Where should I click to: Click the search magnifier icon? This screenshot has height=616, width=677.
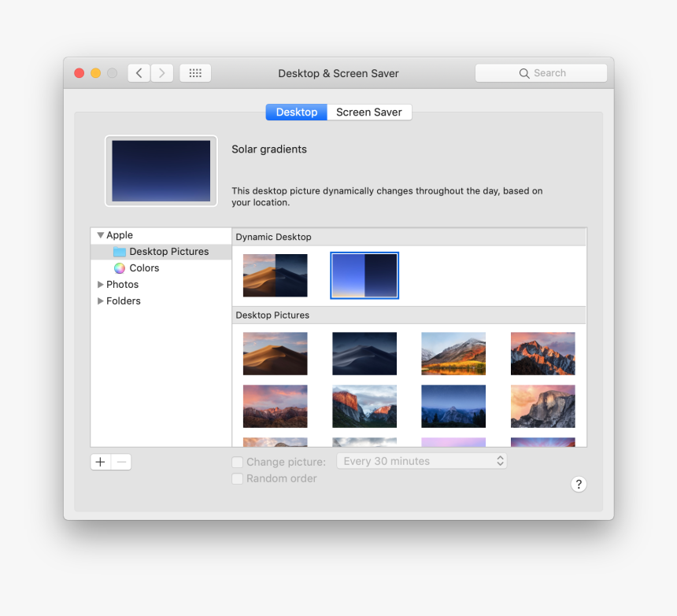[x=524, y=72]
